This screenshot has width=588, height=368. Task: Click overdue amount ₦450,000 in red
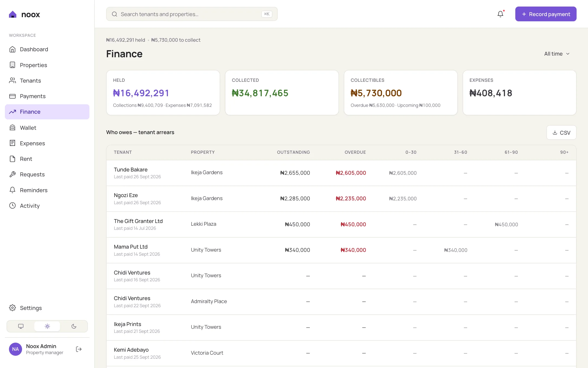(353, 224)
